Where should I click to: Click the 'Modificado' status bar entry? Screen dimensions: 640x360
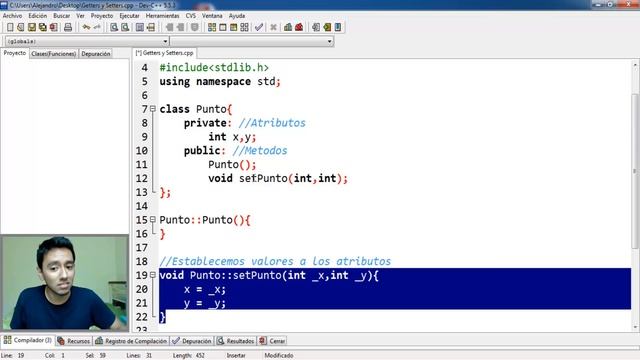(279, 356)
